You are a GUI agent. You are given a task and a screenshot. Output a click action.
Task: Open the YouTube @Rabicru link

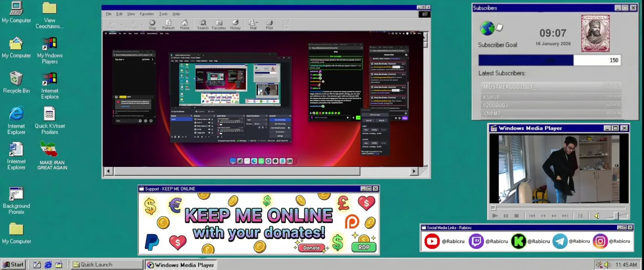pos(444,241)
